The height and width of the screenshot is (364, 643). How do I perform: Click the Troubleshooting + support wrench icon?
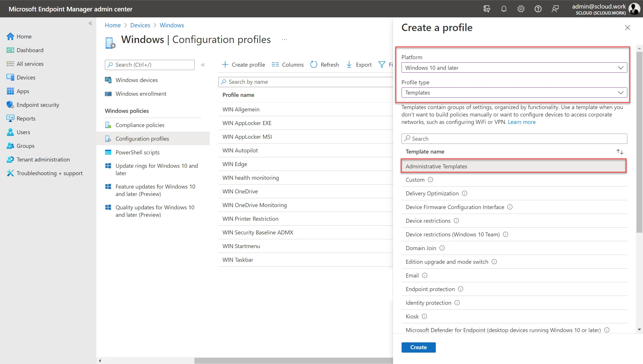click(10, 173)
